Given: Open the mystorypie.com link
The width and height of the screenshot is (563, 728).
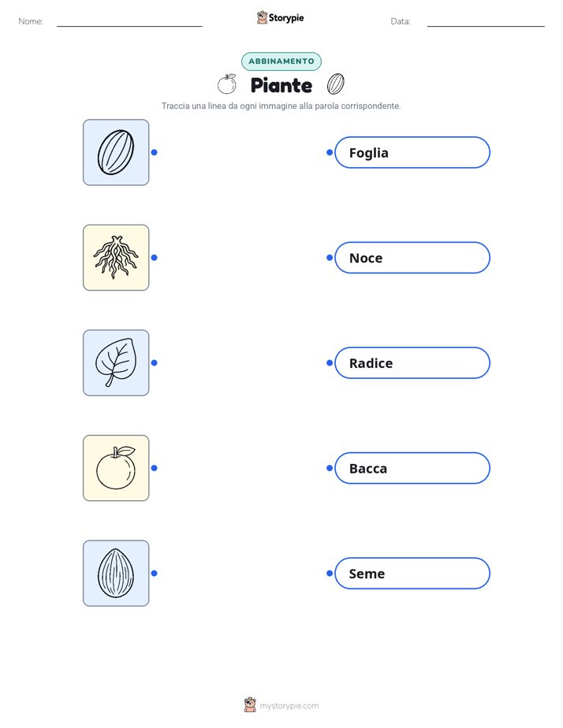Looking at the screenshot, I should [x=289, y=706].
